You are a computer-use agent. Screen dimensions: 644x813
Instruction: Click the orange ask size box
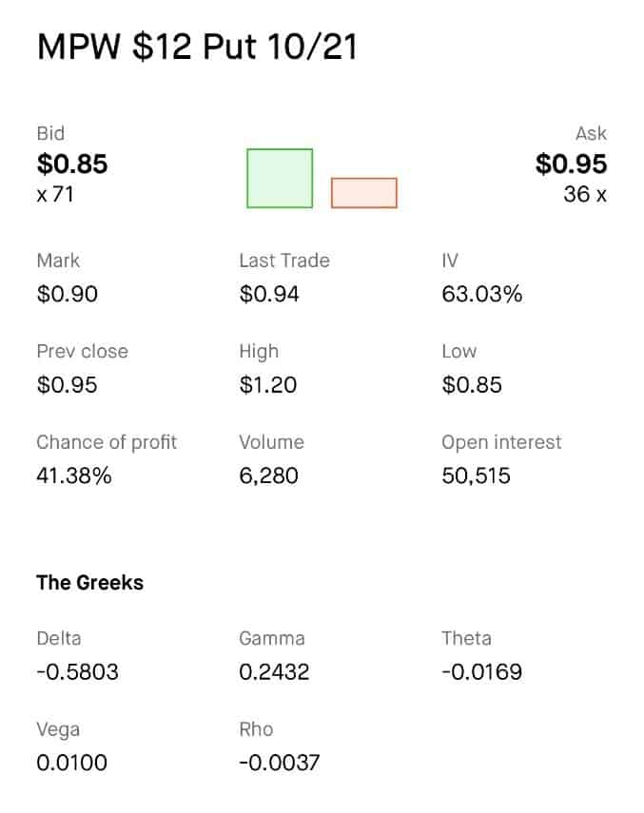[363, 192]
